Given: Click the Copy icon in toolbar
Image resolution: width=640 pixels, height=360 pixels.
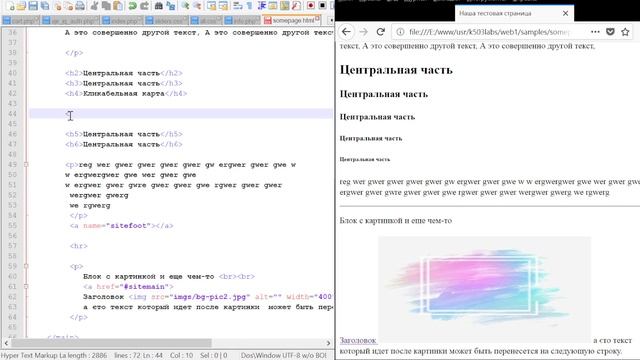Looking at the screenshot, I should tap(106, 6).
